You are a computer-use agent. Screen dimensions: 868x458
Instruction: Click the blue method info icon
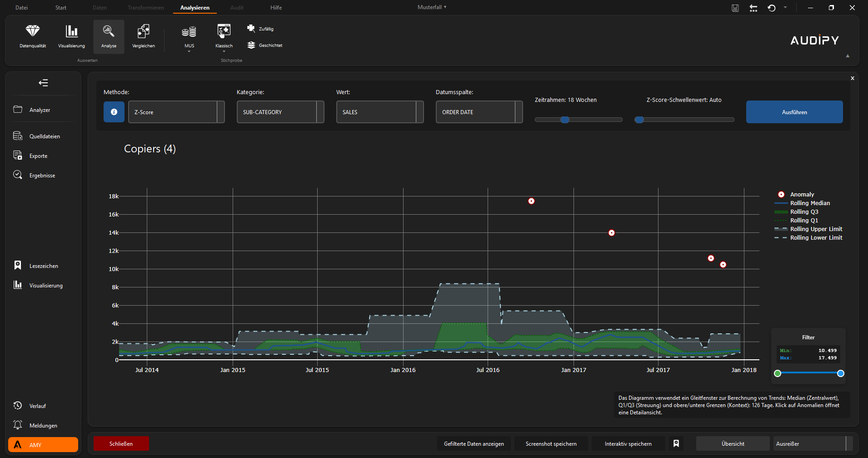click(114, 112)
